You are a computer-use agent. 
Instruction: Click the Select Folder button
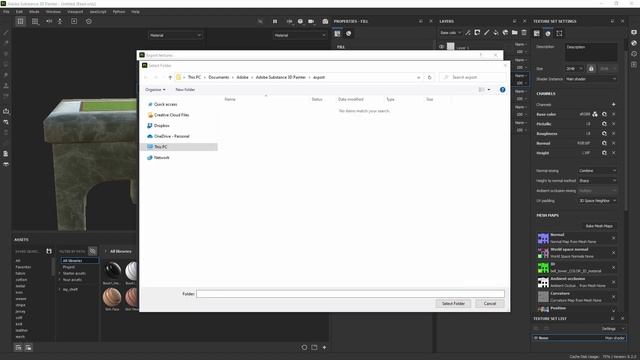(x=453, y=304)
